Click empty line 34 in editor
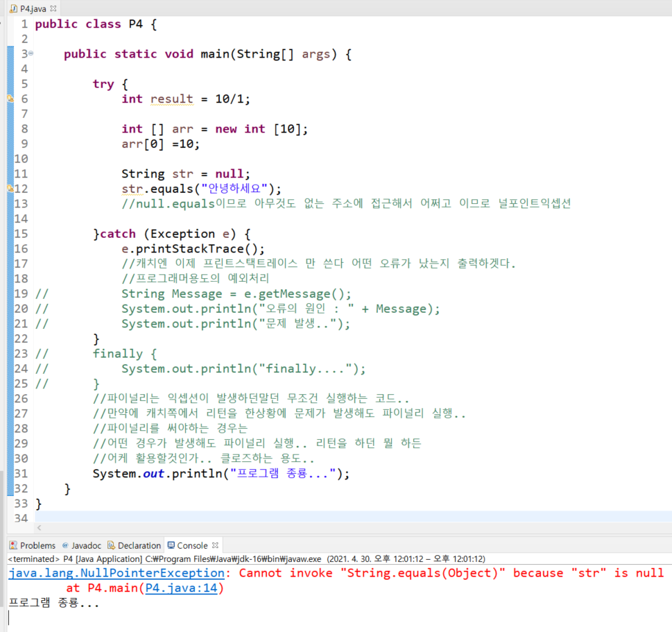The image size is (672, 632). [x=352, y=518]
